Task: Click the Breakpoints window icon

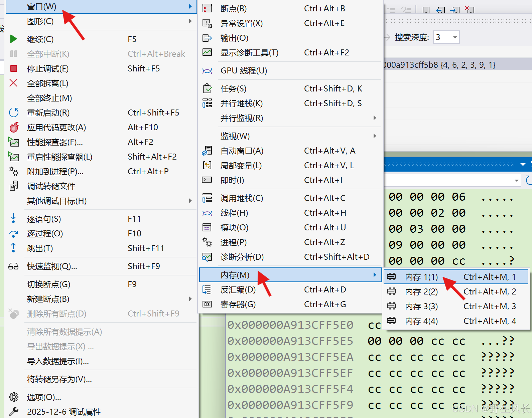Action: [x=207, y=8]
